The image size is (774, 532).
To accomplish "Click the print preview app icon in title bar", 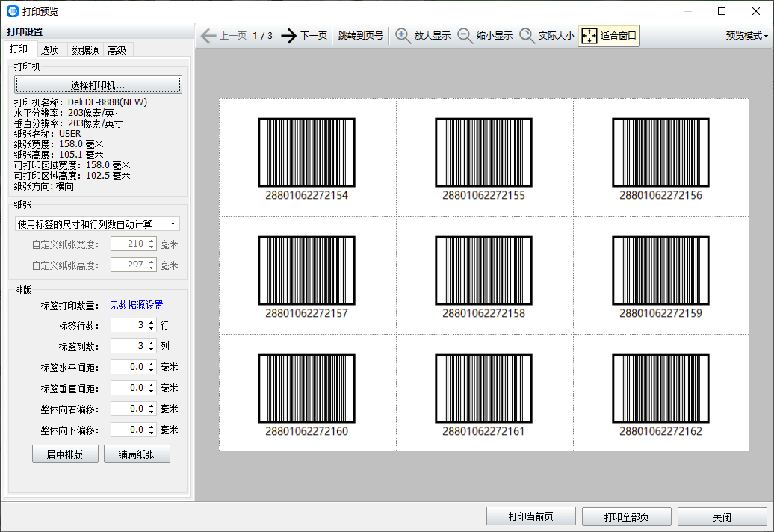I will coord(13,11).
